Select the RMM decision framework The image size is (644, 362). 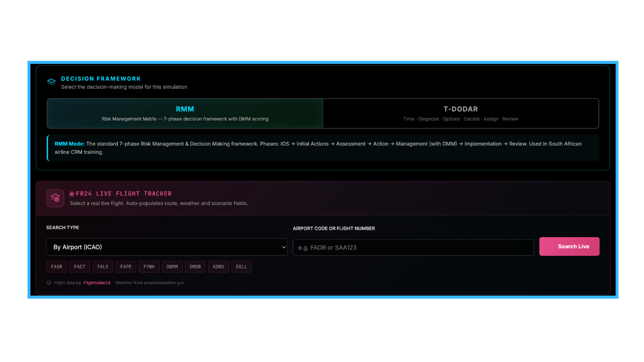click(185, 113)
